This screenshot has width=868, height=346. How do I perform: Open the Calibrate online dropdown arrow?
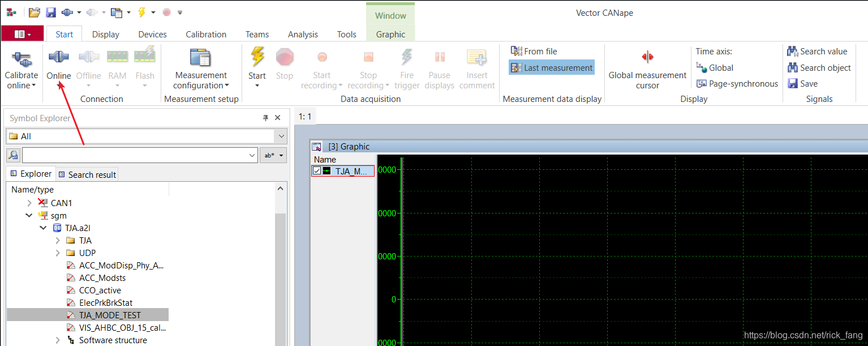(x=34, y=86)
